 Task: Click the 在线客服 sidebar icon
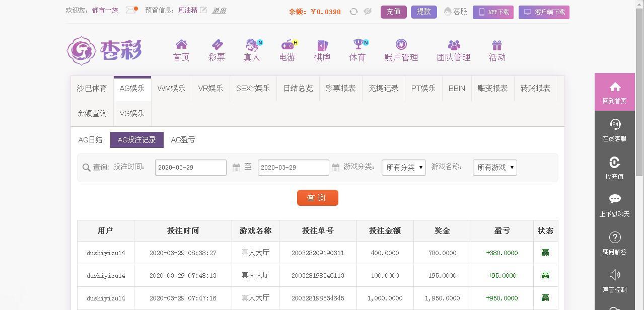click(614, 130)
